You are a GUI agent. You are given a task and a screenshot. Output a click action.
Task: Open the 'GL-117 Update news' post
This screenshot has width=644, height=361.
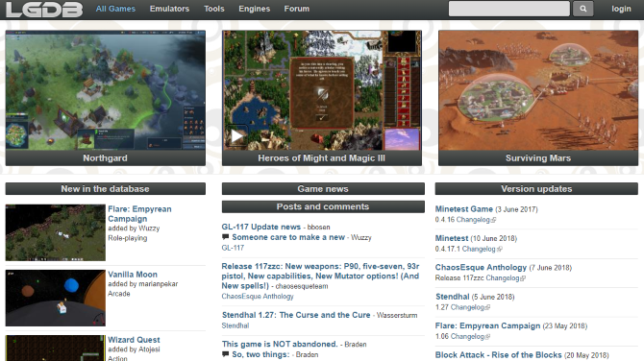tap(261, 227)
